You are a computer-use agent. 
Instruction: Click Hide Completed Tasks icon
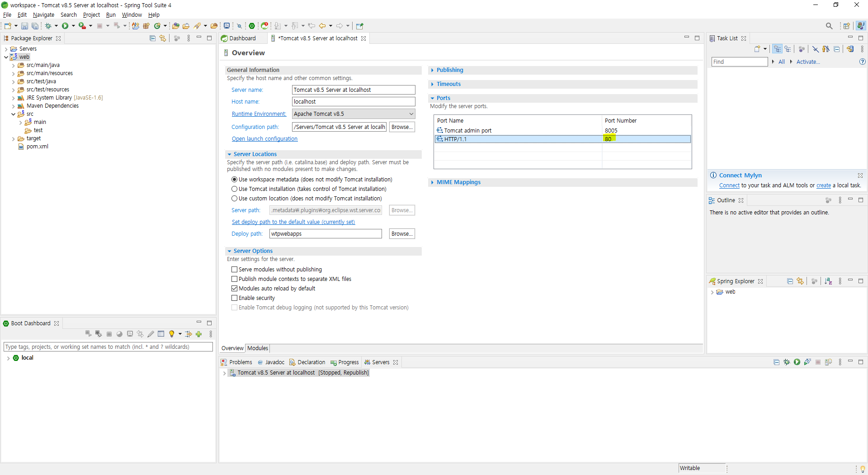click(816, 49)
